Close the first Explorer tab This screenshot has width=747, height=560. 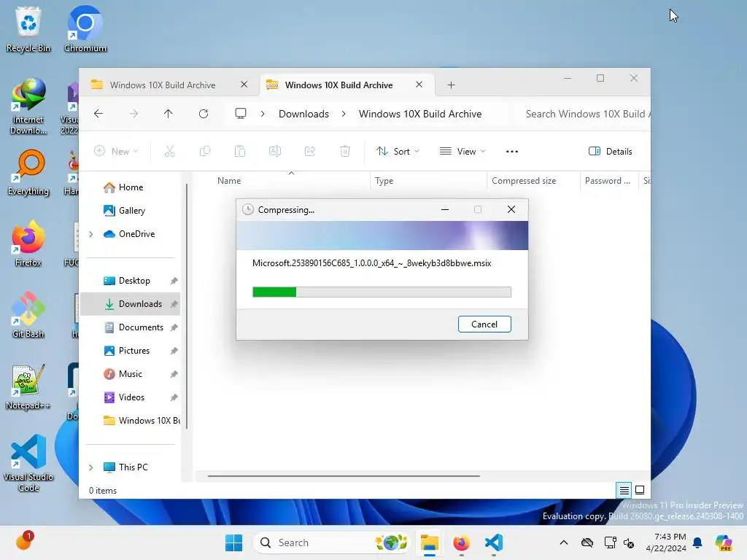tap(244, 85)
